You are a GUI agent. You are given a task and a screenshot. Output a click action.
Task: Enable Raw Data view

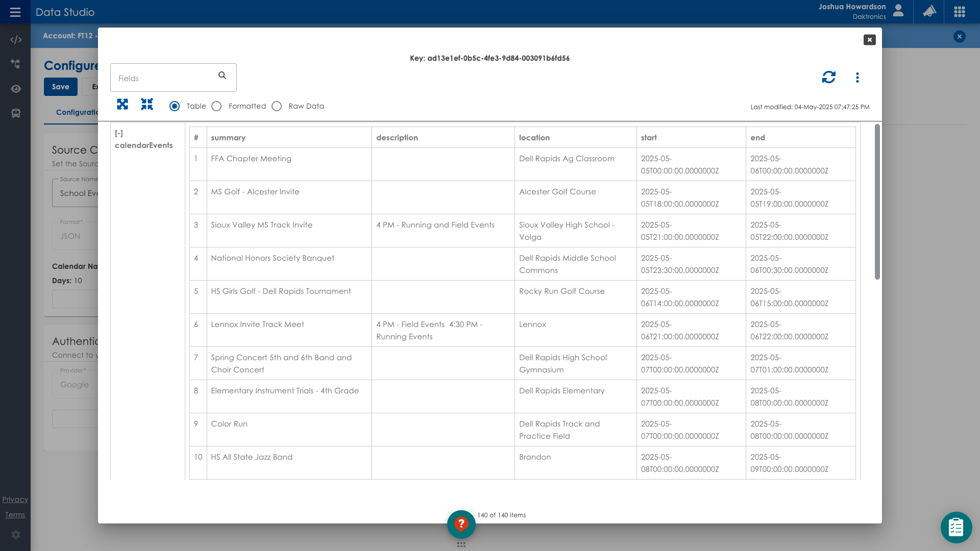277,106
